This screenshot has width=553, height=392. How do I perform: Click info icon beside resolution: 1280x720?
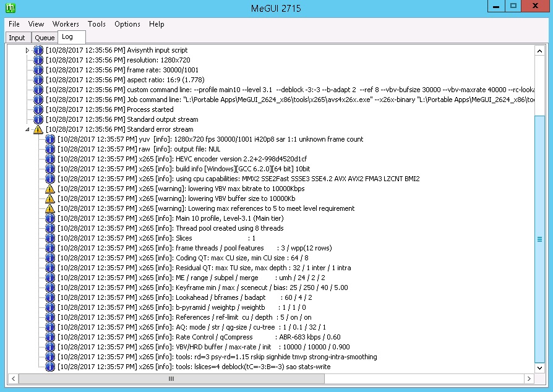38,60
